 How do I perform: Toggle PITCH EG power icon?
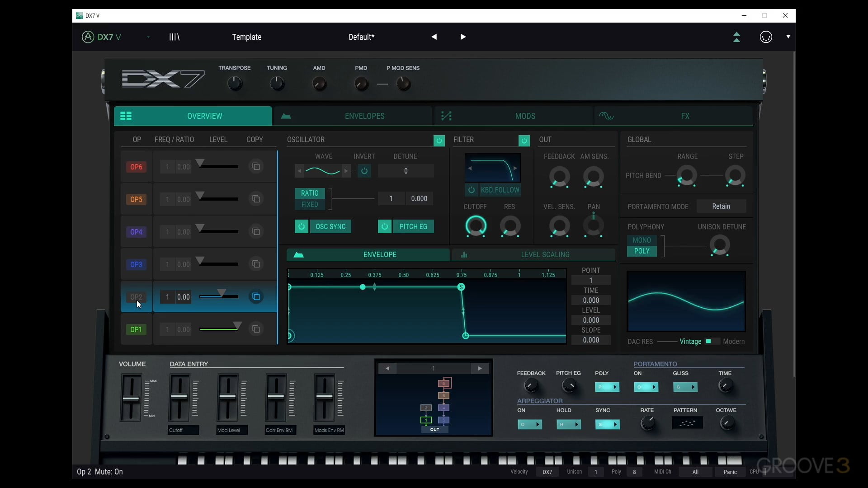(x=385, y=226)
